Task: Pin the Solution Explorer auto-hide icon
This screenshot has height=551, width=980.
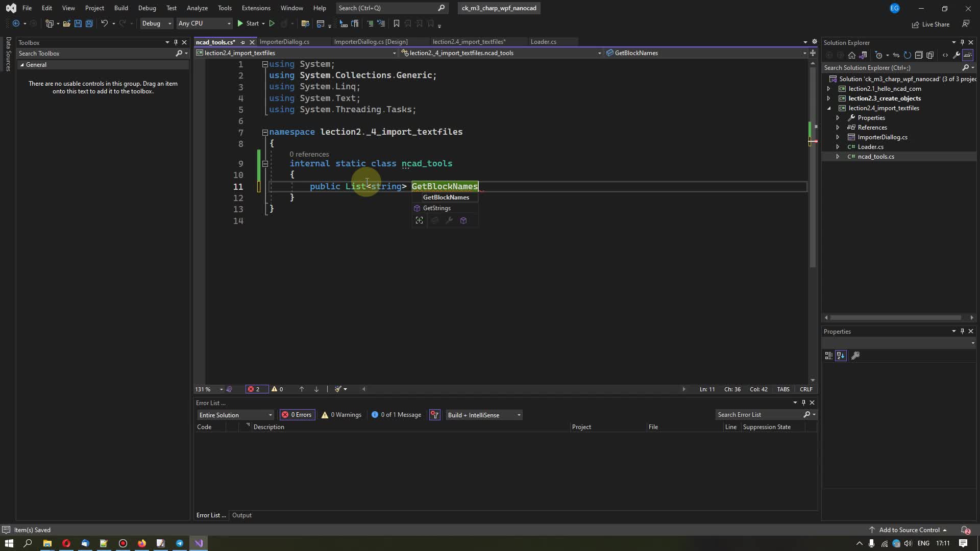Action: (x=962, y=42)
